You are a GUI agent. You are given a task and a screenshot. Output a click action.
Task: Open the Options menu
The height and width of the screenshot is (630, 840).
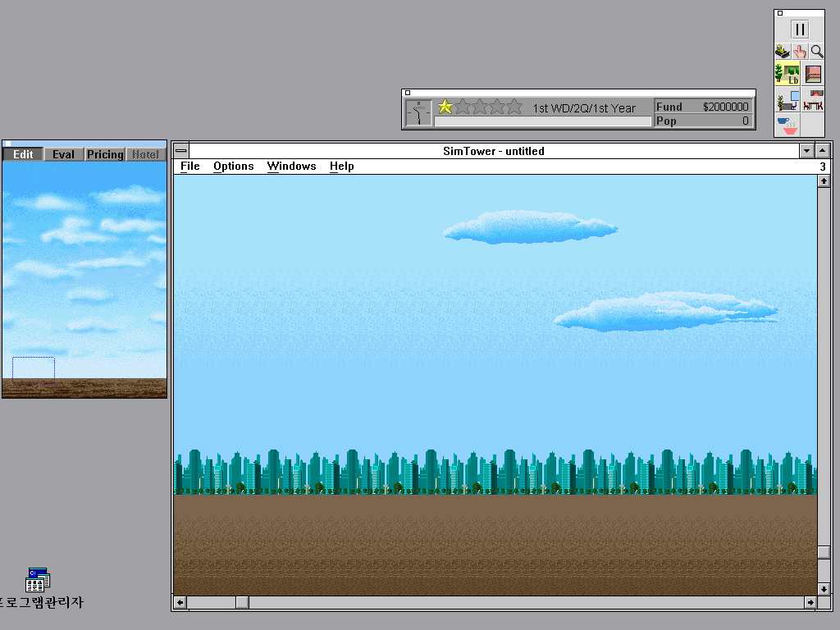coord(234,166)
